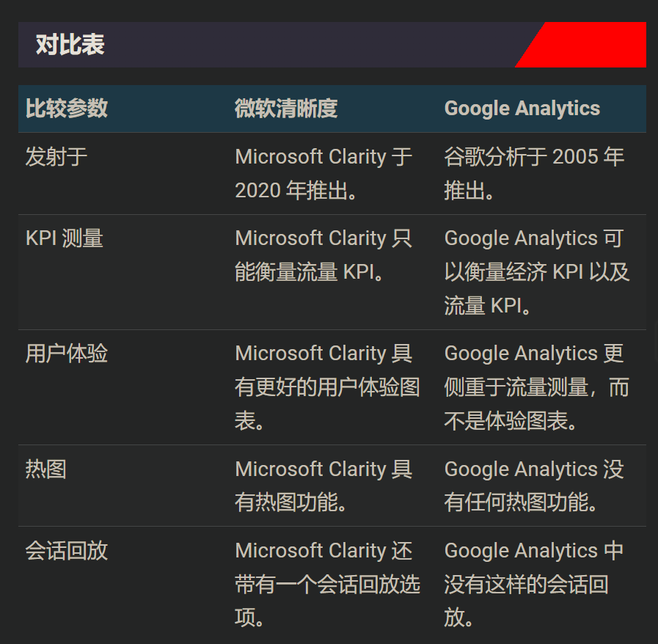
Task: Click cell saying Google Analytics 没有任何热图功能
Action: (533, 485)
